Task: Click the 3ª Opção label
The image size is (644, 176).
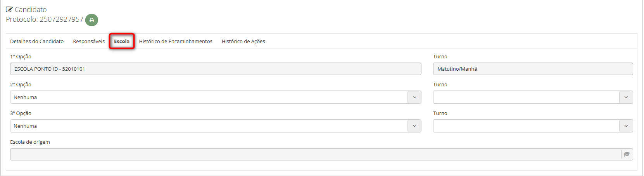Action: pos(21,113)
